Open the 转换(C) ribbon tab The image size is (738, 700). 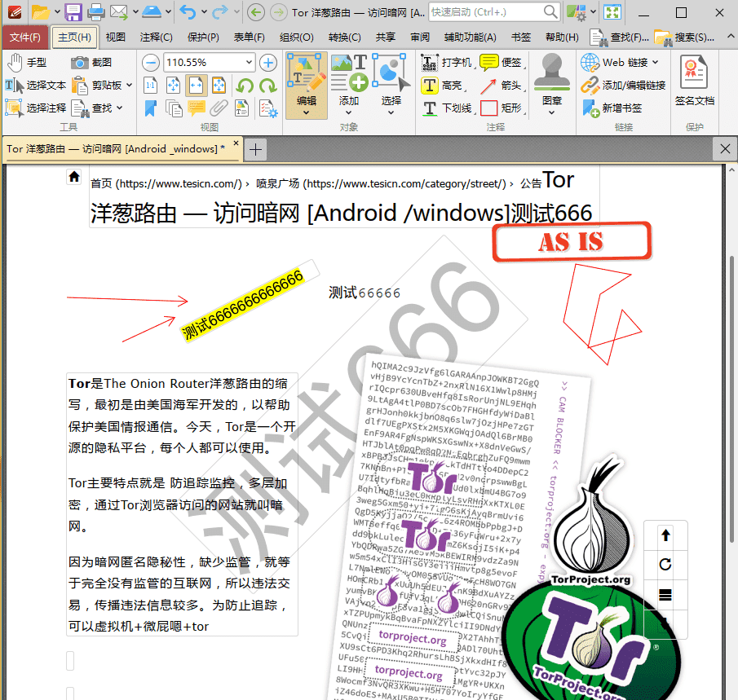344,37
